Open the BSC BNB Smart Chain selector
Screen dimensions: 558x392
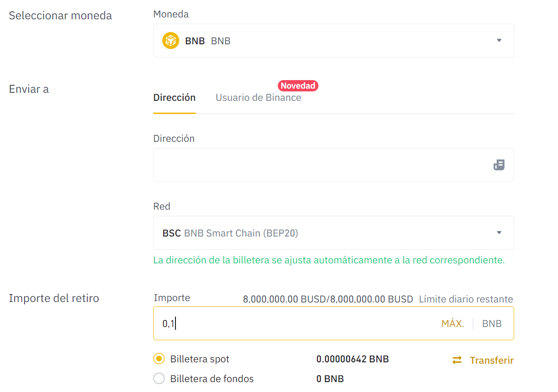point(325,233)
